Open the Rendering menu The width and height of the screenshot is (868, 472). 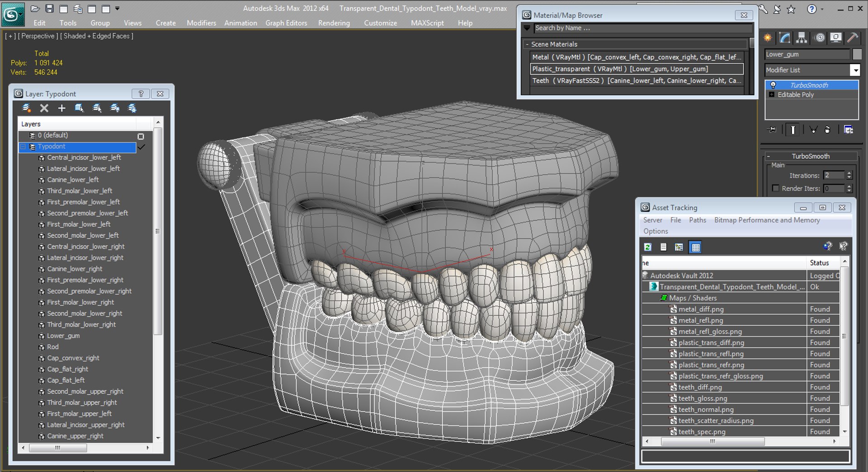click(334, 23)
